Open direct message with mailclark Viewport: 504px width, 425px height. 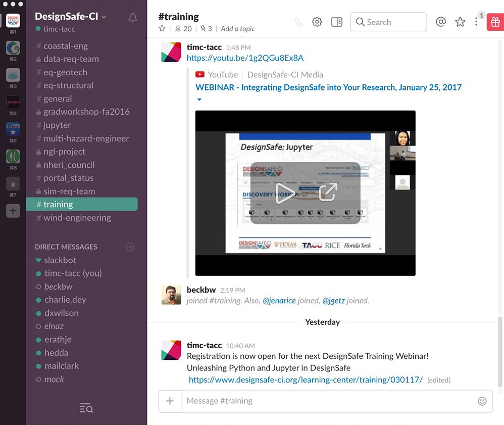pos(62,366)
